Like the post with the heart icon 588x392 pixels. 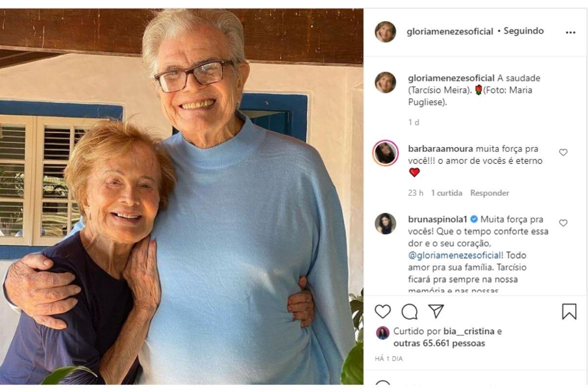click(383, 312)
